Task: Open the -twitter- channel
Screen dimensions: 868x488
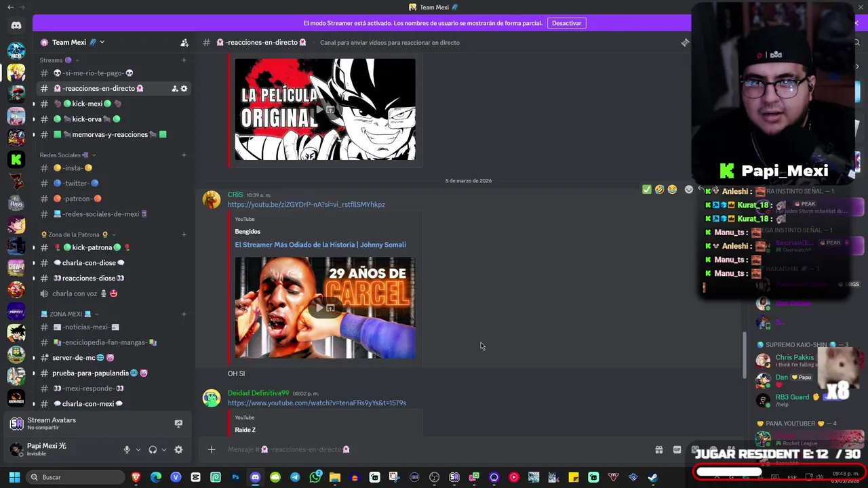Action: tap(113, 183)
